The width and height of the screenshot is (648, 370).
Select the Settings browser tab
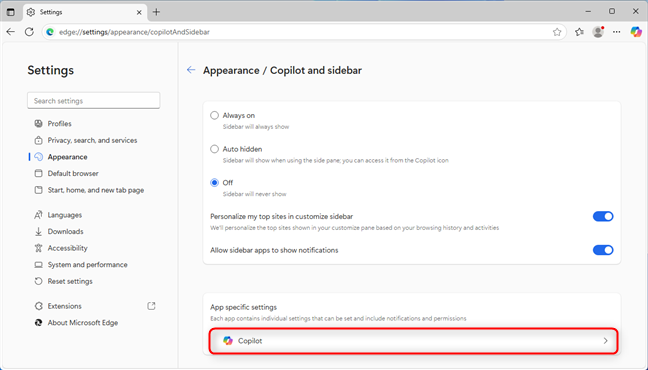84,12
